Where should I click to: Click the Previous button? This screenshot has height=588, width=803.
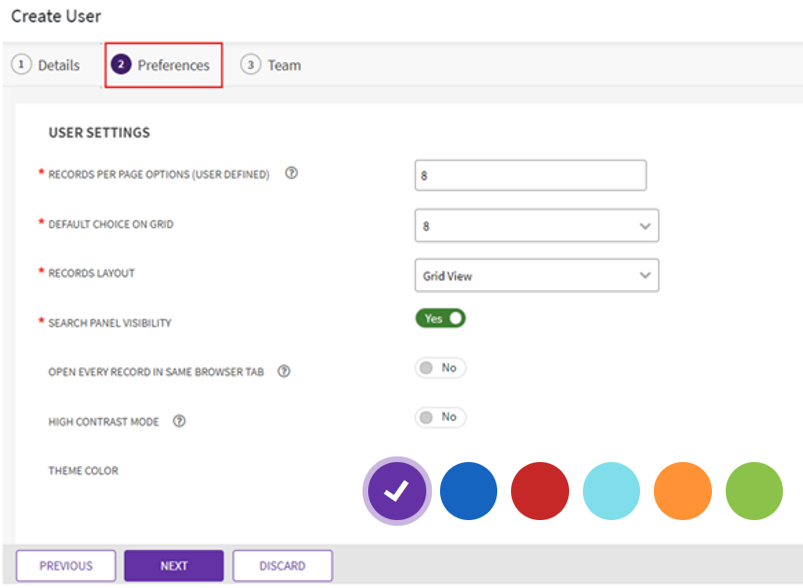point(66,566)
